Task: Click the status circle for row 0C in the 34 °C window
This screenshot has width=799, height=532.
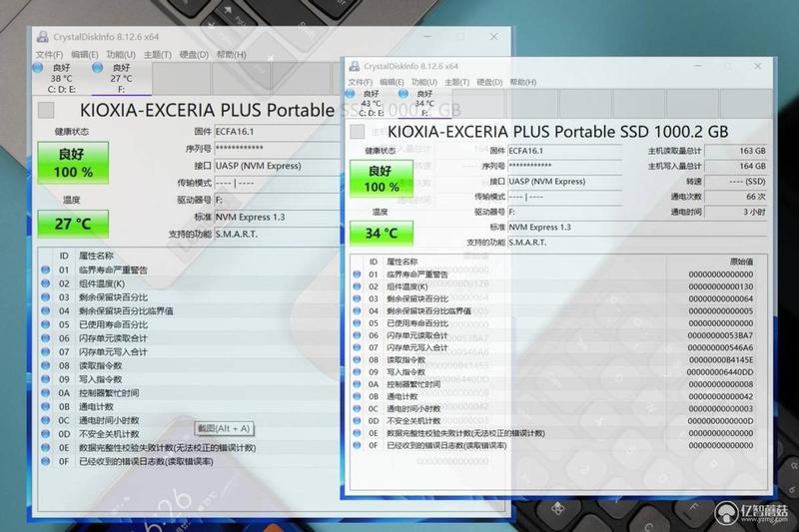Action: 357,409
